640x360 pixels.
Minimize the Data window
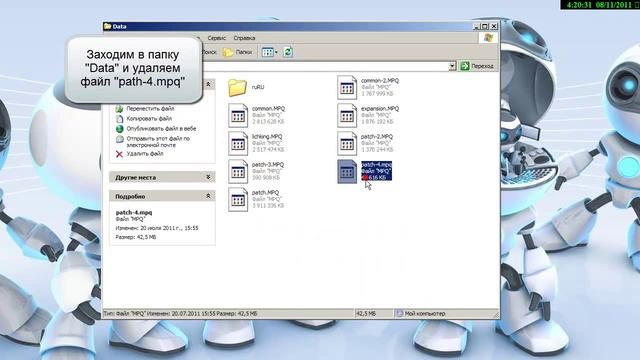point(477,26)
